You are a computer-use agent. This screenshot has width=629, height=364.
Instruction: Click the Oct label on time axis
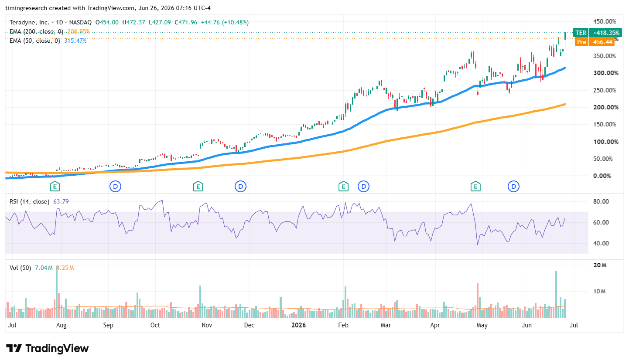click(x=155, y=325)
